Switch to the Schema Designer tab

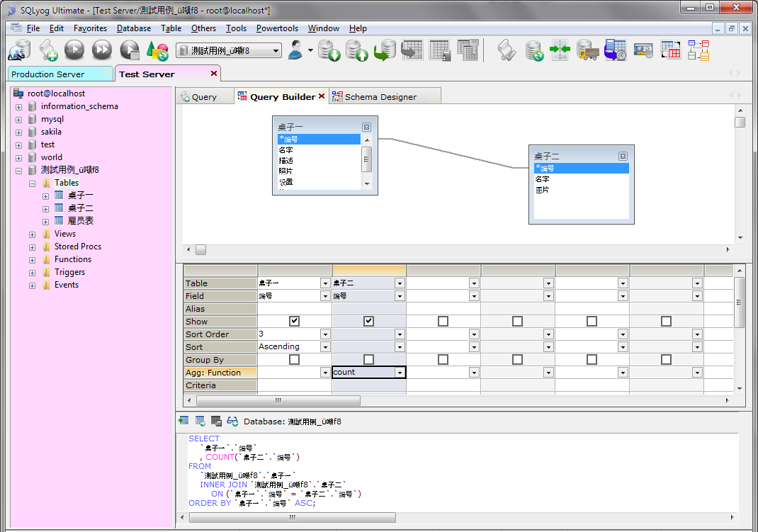pos(380,97)
